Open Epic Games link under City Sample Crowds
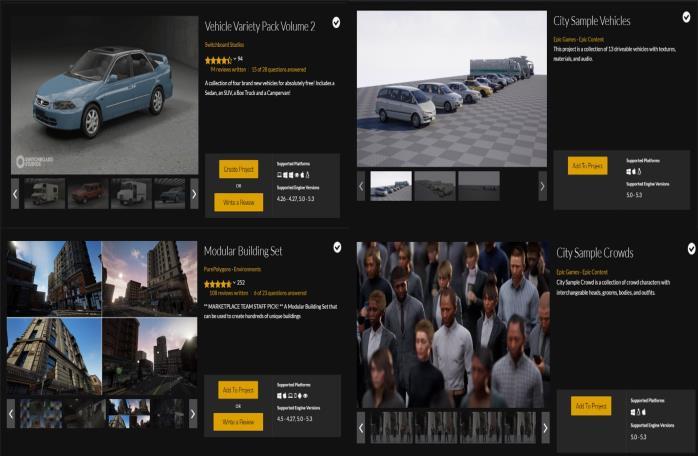Screen dimensions: 698x456 coord(568,272)
